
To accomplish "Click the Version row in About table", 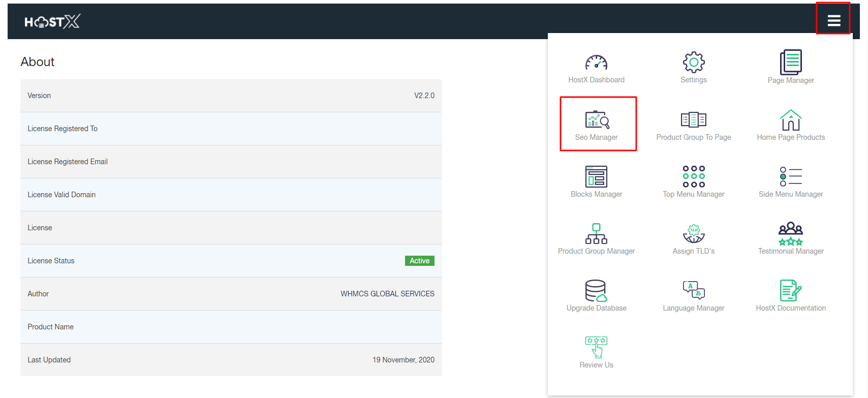I will click(231, 96).
